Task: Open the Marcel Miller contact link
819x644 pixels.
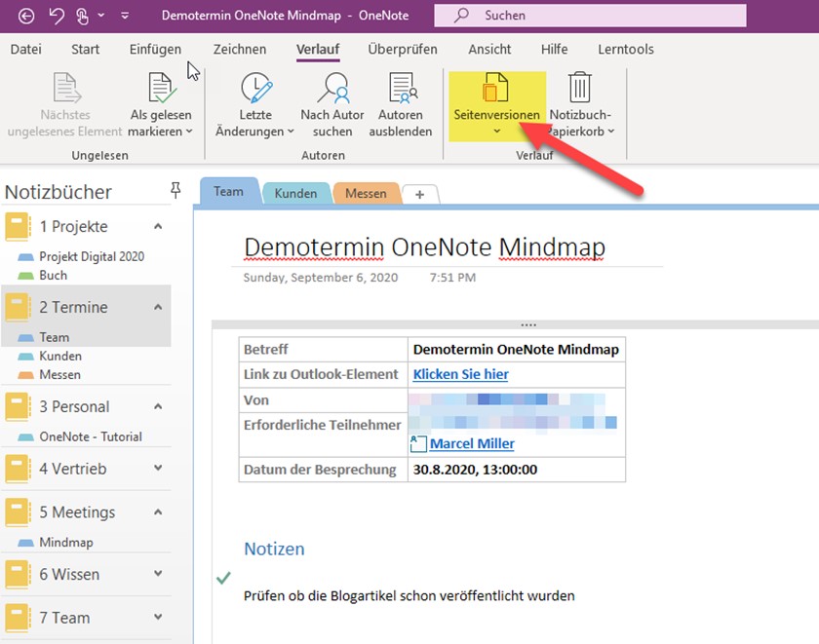Action: coord(472,443)
